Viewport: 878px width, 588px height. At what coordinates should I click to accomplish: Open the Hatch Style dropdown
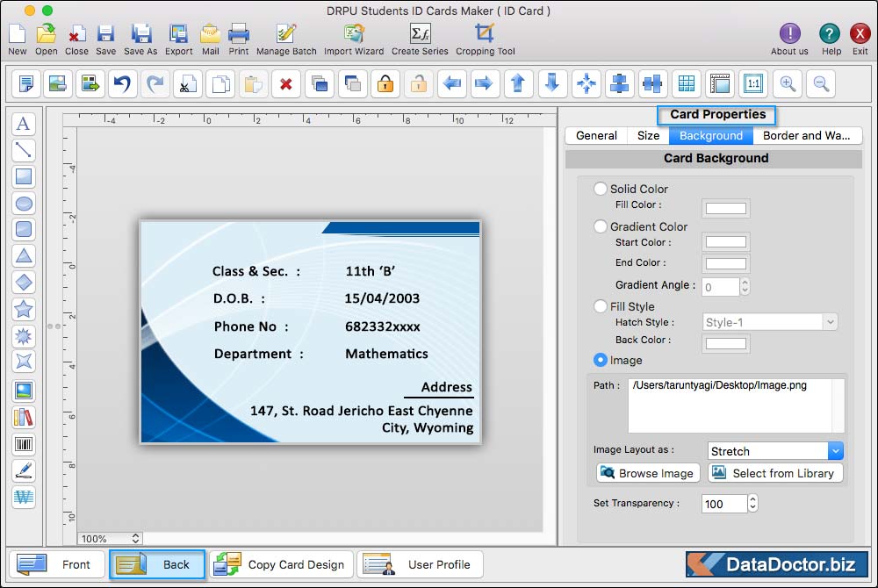(x=770, y=322)
